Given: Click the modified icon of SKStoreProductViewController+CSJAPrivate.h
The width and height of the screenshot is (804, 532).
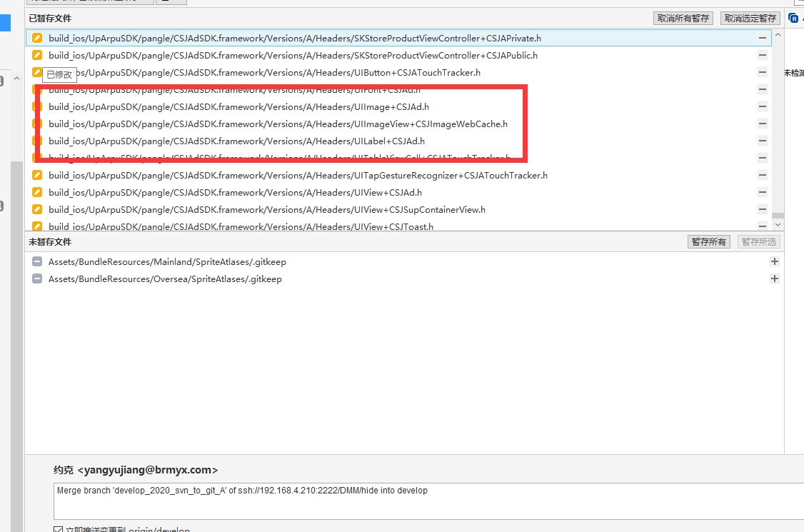Looking at the screenshot, I should (x=37, y=38).
